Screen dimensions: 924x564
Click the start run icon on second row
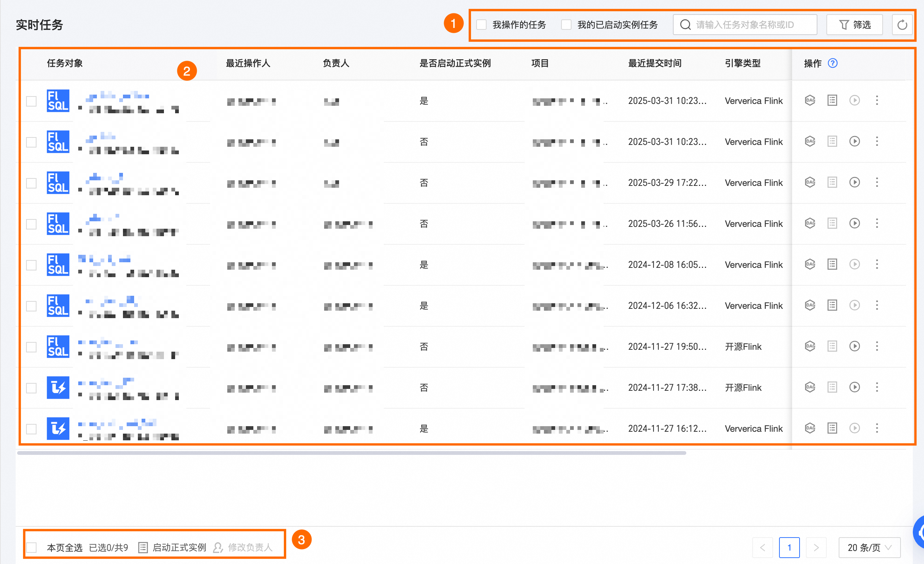[854, 142]
